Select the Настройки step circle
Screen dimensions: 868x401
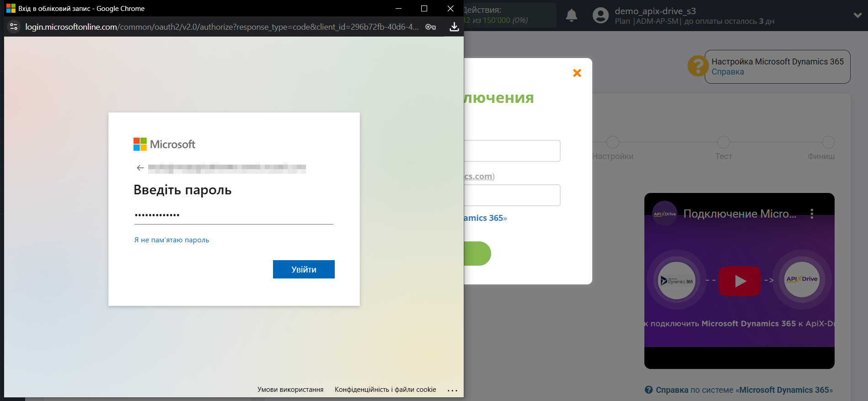pyautogui.click(x=613, y=142)
